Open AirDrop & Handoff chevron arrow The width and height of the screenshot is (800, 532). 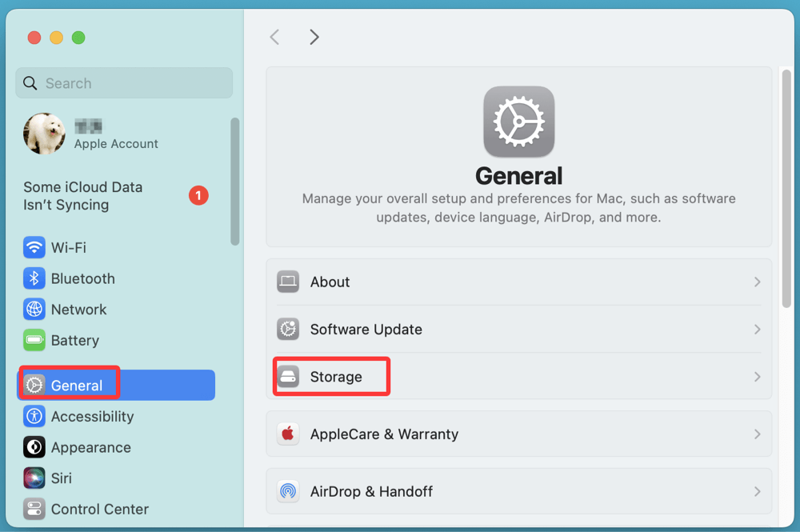(757, 491)
